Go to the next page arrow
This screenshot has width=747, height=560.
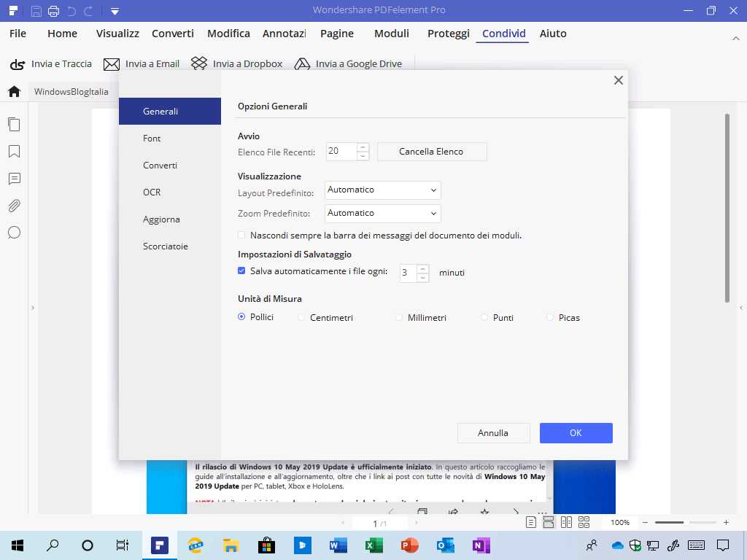417,523
